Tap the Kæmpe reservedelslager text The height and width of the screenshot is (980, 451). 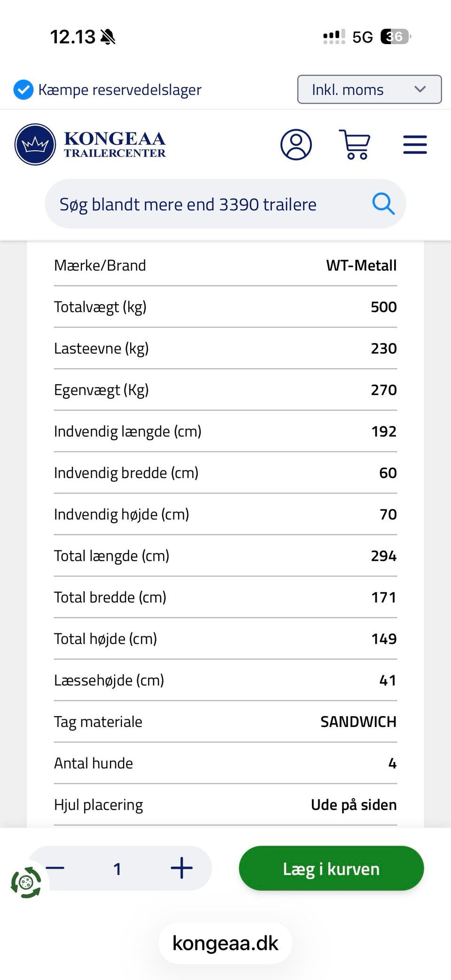click(120, 90)
